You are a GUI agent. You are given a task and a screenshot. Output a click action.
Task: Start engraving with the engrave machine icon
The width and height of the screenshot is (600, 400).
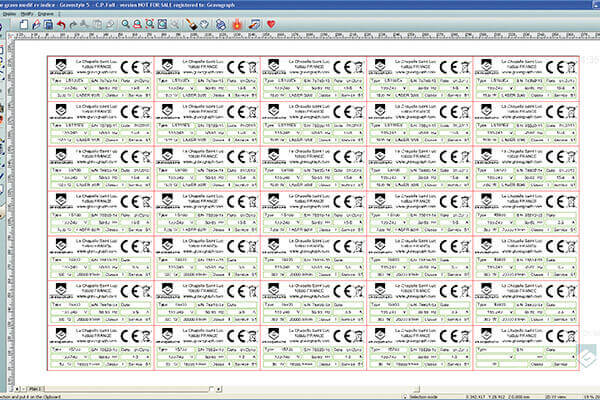tap(254, 24)
